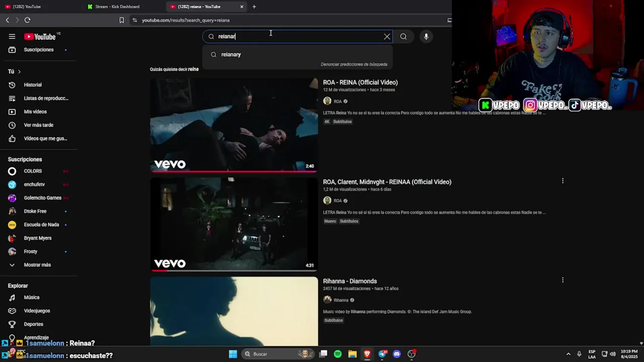The width and height of the screenshot is (644, 362).
Task: Open Spotify from the taskbar
Action: point(338,354)
